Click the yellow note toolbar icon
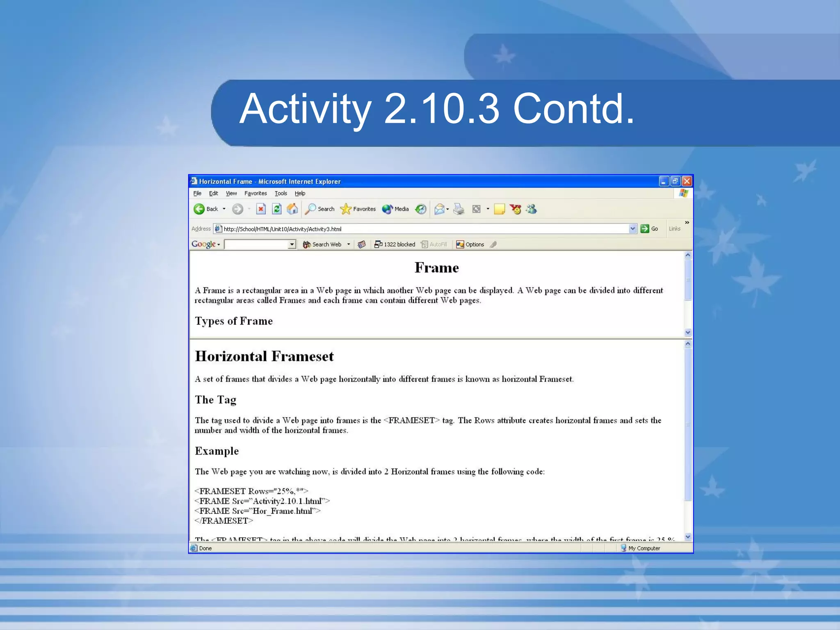 [x=499, y=209]
